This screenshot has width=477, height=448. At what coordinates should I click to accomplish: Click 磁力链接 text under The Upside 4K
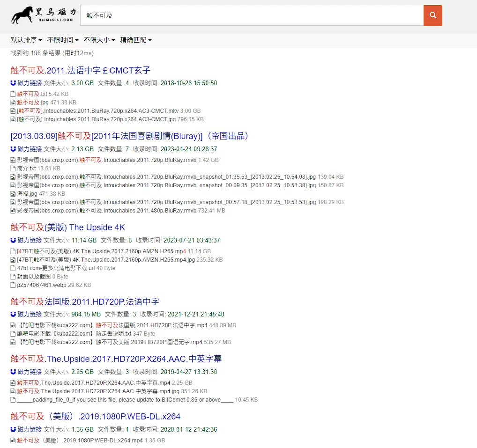tap(30, 240)
